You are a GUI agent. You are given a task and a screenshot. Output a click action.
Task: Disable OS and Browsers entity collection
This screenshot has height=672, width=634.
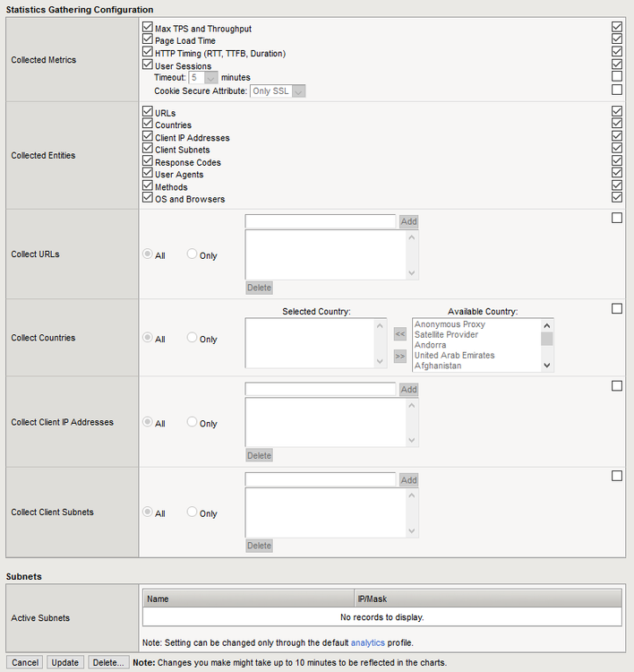[x=148, y=199]
